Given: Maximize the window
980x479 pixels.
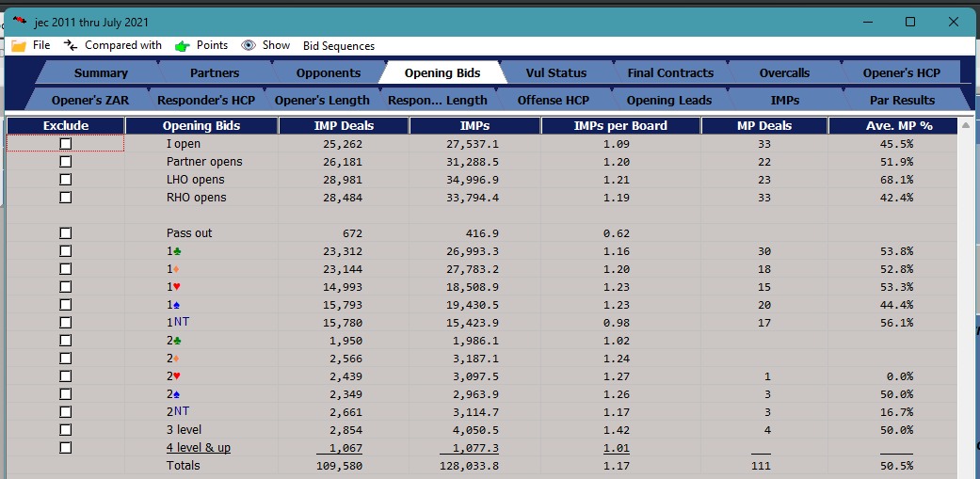Looking at the screenshot, I should click(x=910, y=22).
